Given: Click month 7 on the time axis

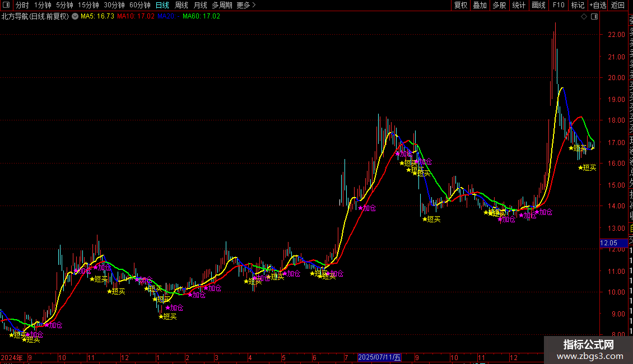Looking at the screenshot, I should tap(346, 357).
